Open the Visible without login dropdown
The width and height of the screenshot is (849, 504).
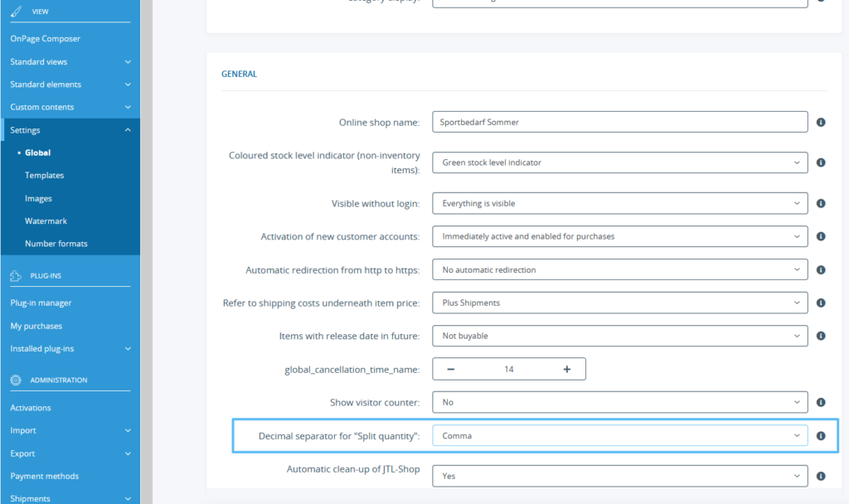619,203
